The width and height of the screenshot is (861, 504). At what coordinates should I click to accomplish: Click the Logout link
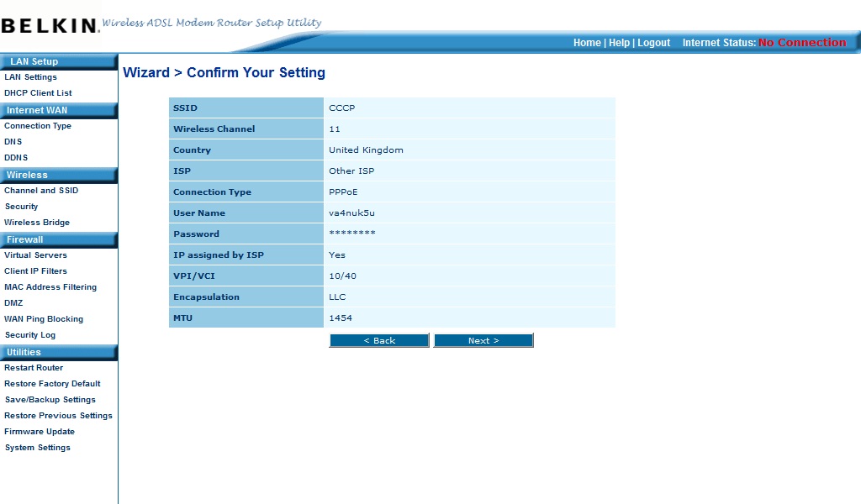(653, 43)
